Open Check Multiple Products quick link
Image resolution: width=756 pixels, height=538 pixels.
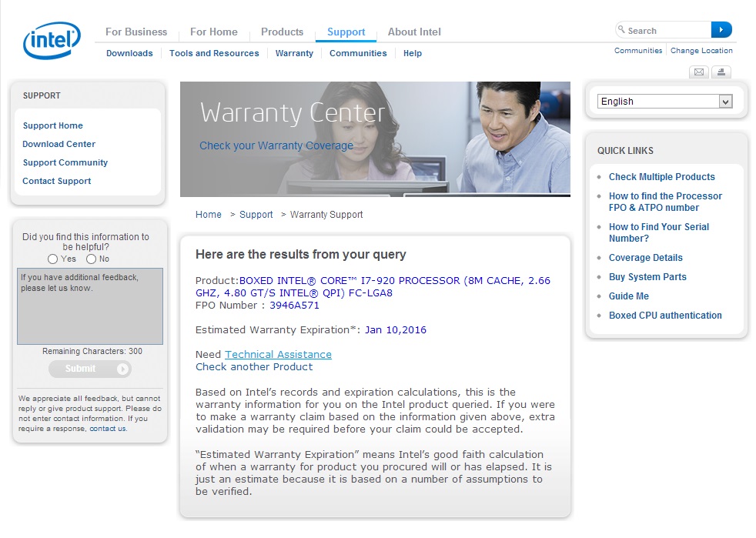[x=661, y=177]
